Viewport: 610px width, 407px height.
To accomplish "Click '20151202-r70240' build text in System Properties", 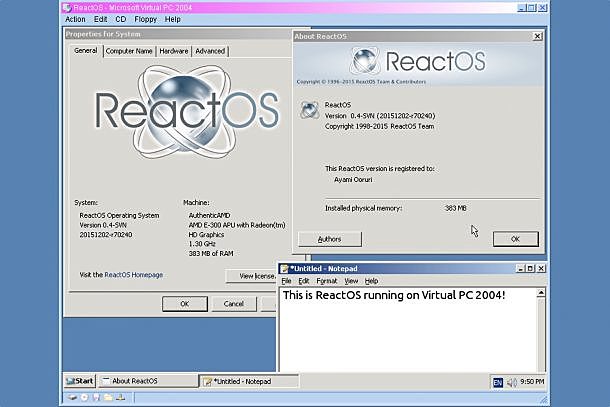I will click(106, 235).
